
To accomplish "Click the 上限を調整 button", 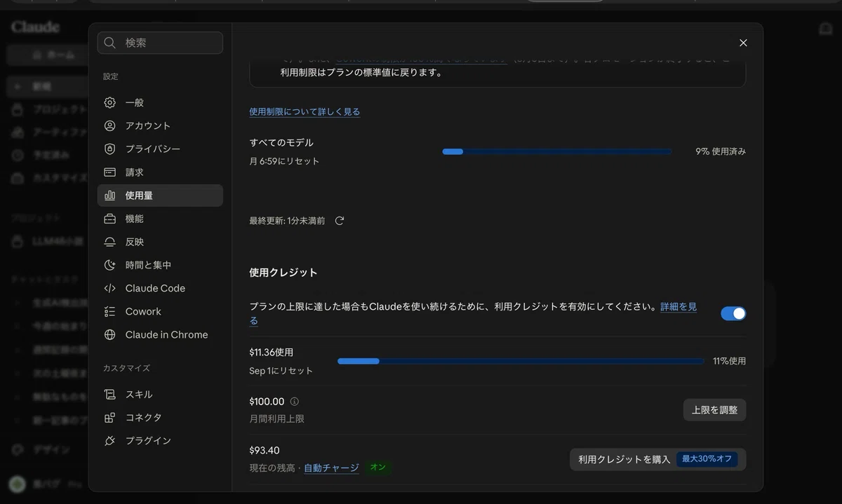I will point(714,410).
